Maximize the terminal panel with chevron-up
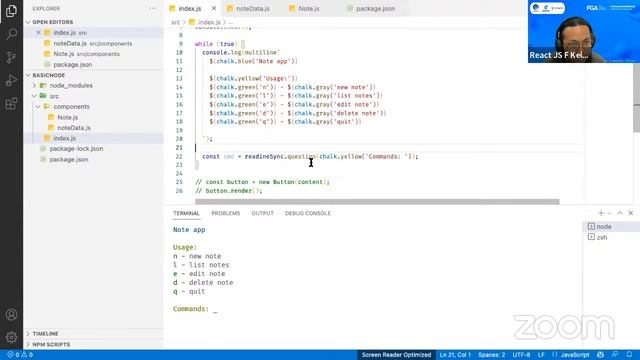 [x=620, y=213]
